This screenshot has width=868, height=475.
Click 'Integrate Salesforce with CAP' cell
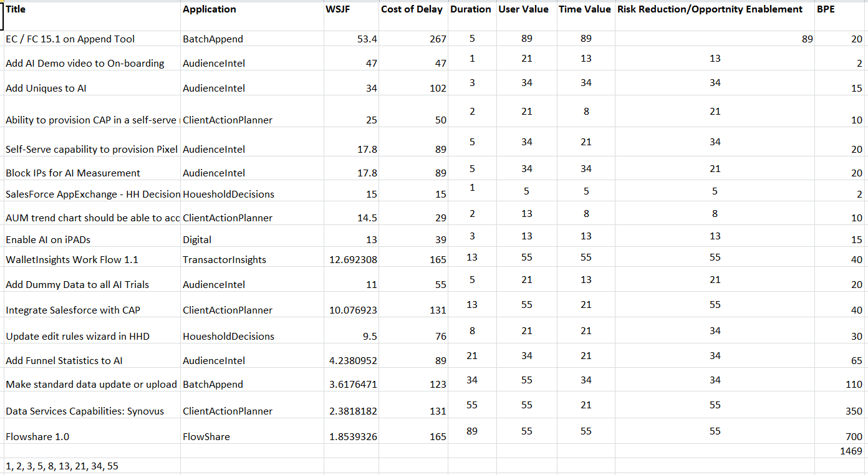[x=92, y=305]
